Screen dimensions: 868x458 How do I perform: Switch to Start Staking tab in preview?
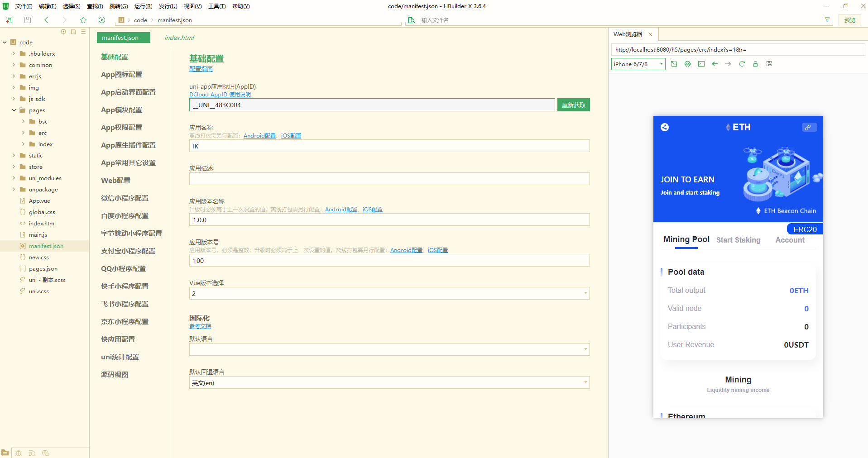pyautogui.click(x=739, y=240)
